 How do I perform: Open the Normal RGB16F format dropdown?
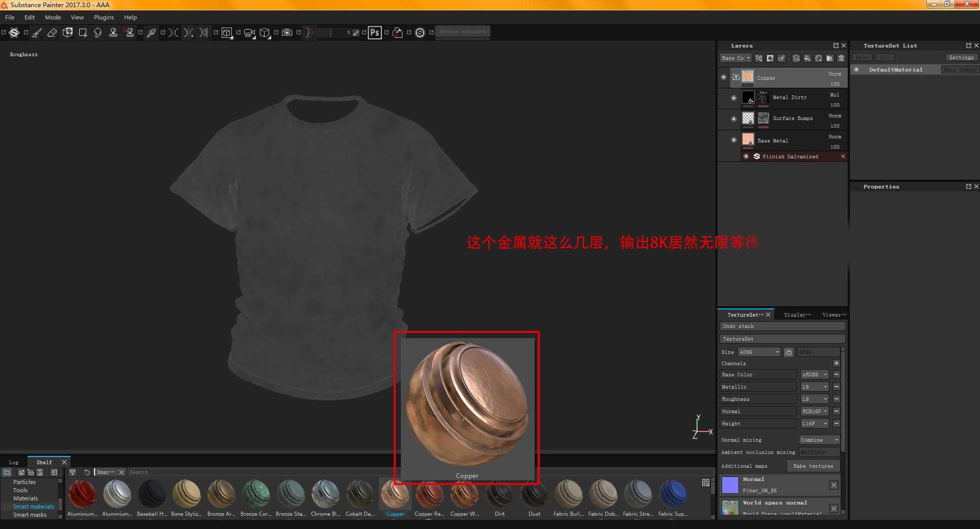(815, 412)
